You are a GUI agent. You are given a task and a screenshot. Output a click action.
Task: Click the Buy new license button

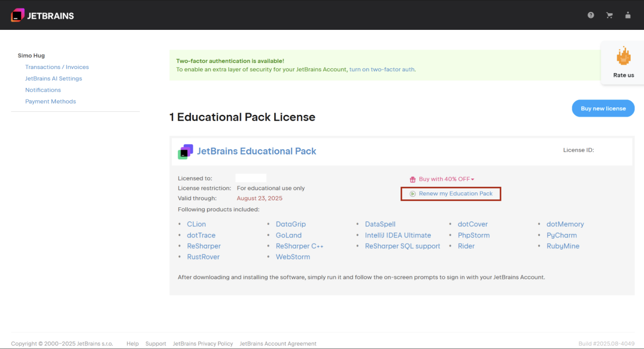click(x=603, y=108)
